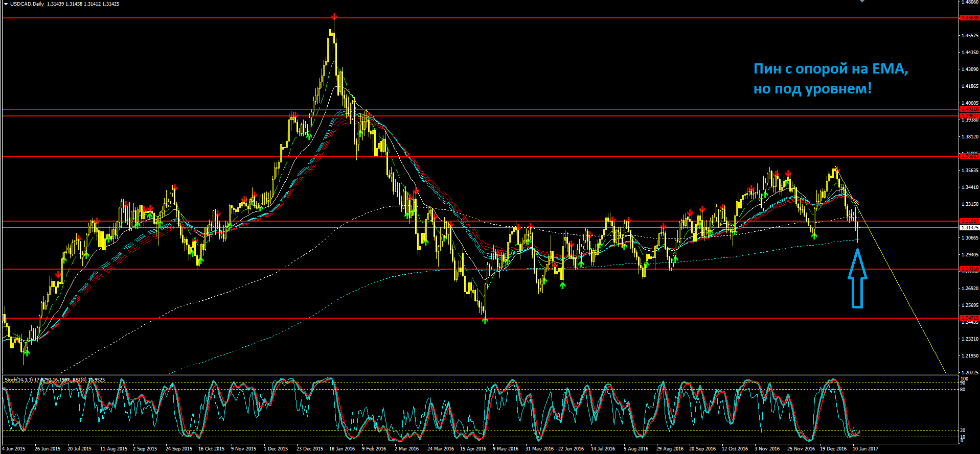The width and height of the screenshot is (980, 454).
Task: Select the 1.28310 horizontal level price label
Action: point(970,269)
